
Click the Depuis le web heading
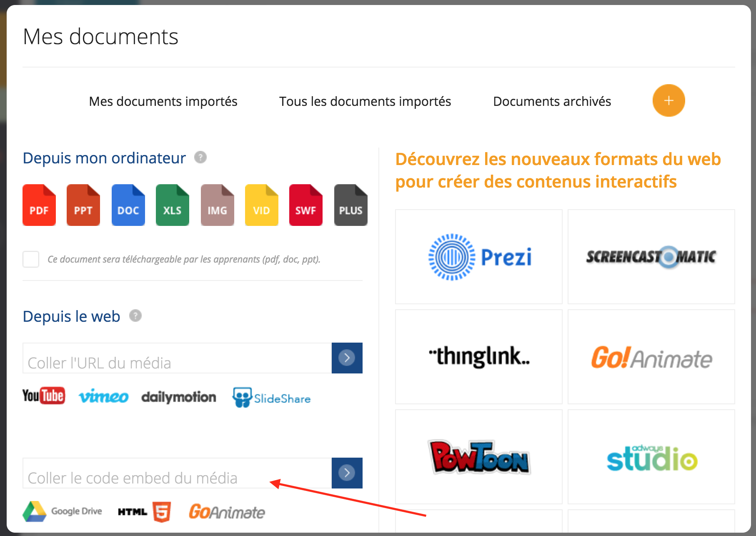point(72,317)
